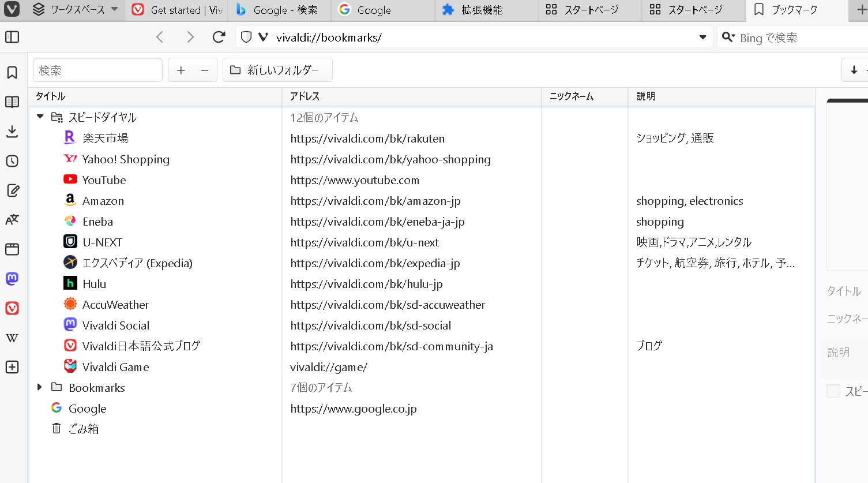Add a new web panel
Screen dimensions: 868x483
12,367
